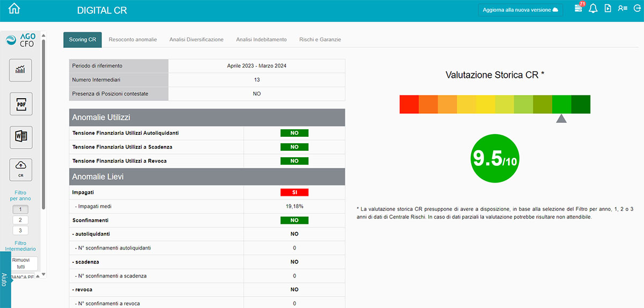Click the sidebar vertical scrollbar
Viewport: 644px width, 308px height.
[x=43, y=123]
